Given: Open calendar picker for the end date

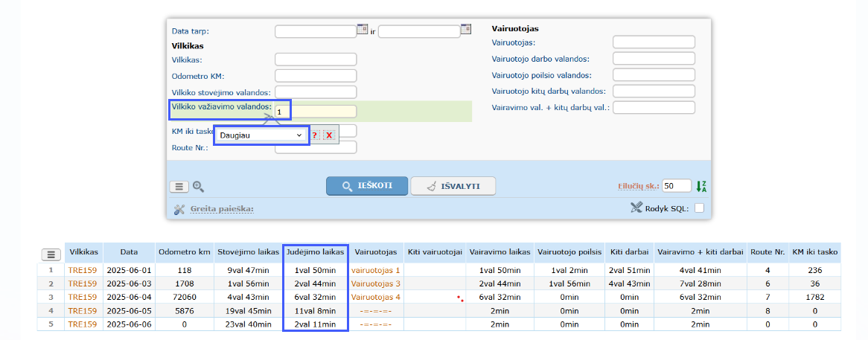Looking at the screenshot, I should tap(466, 29).
